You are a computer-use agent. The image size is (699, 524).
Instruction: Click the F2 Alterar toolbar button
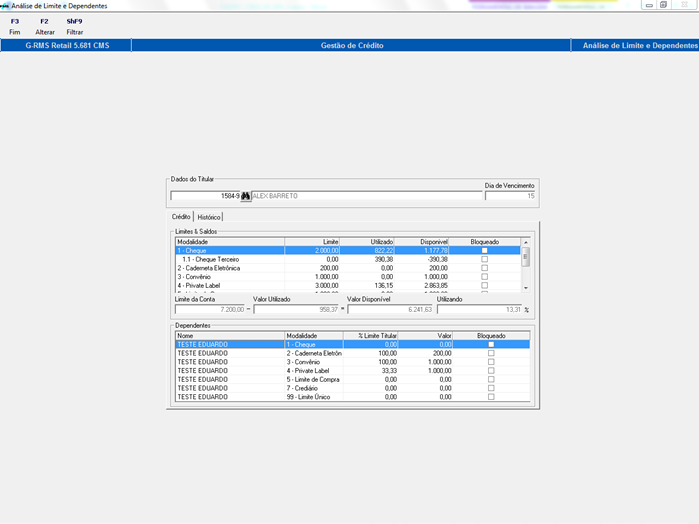(45, 27)
